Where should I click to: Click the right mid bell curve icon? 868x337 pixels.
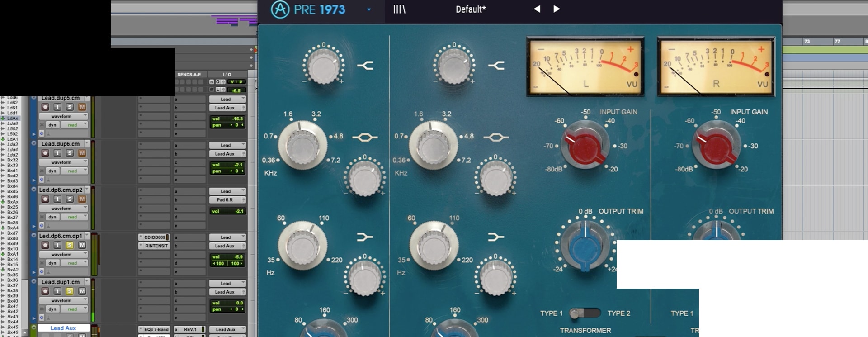coord(496,137)
